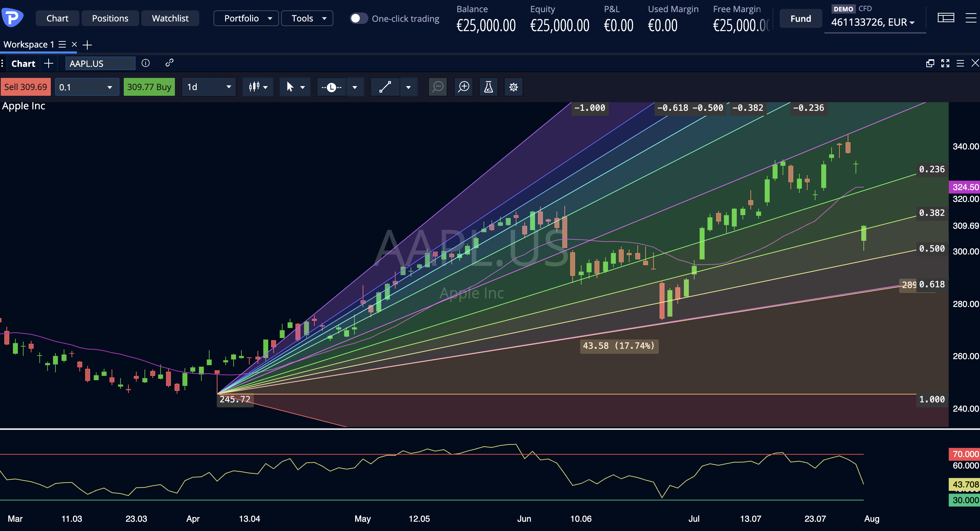Zoom out the chart
980x531 pixels.
[x=437, y=87]
